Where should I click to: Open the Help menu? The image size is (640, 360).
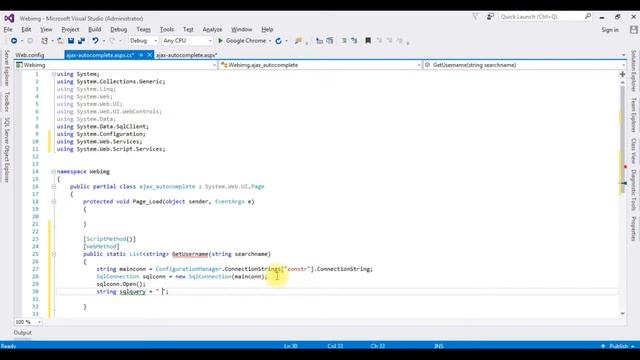pyautogui.click(x=267, y=29)
